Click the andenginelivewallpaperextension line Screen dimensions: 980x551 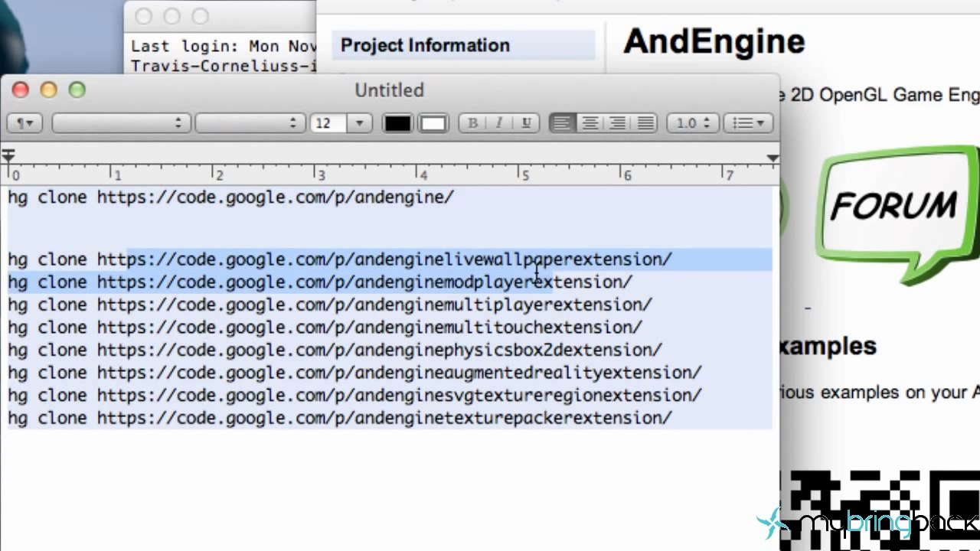point(340,259)
